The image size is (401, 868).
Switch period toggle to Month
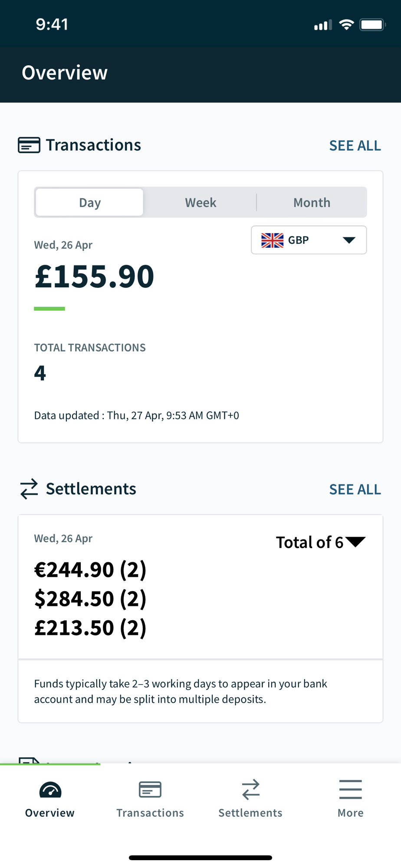312,202
